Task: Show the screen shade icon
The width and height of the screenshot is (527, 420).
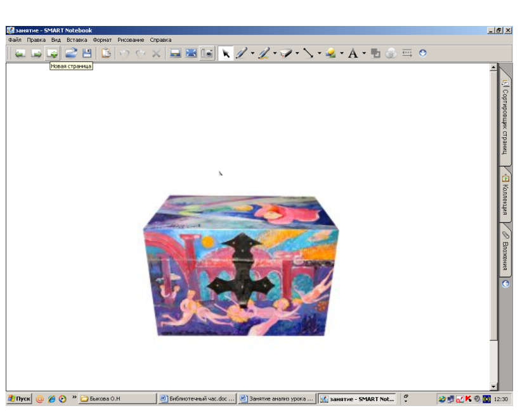Action: tap(175, 53)
